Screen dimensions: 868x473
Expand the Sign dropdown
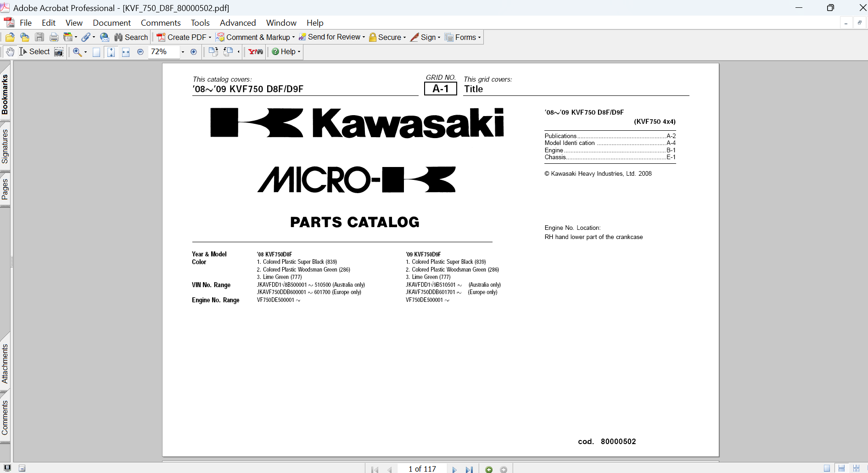[439, 38]
